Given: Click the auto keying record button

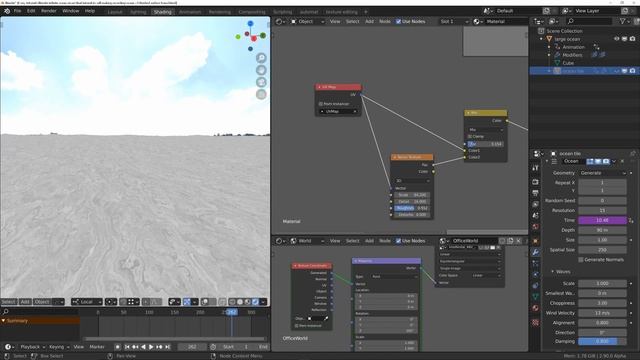Looking at the screenshot, I should 117,347.
